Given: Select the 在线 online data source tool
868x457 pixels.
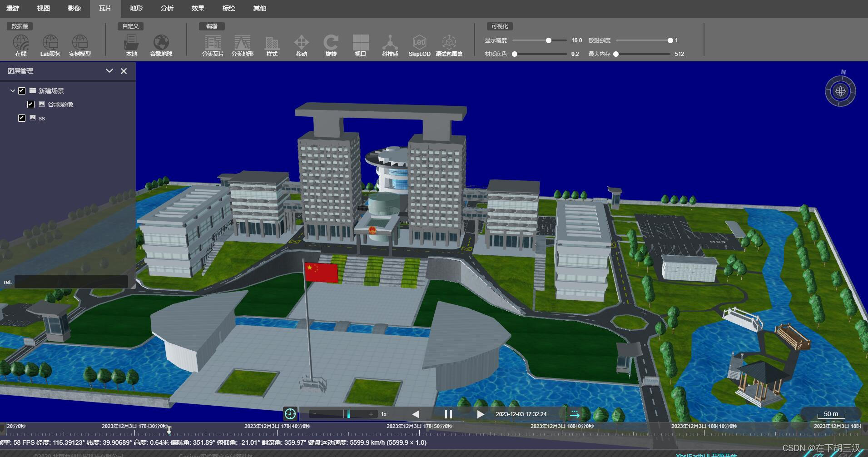Looking at the screenshot, I should click(x=20, y=45).
